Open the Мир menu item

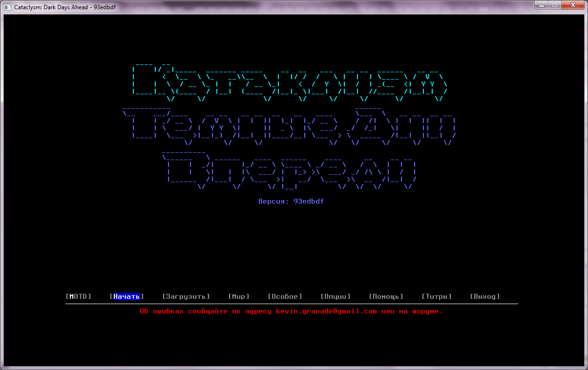tap(238, 296)
